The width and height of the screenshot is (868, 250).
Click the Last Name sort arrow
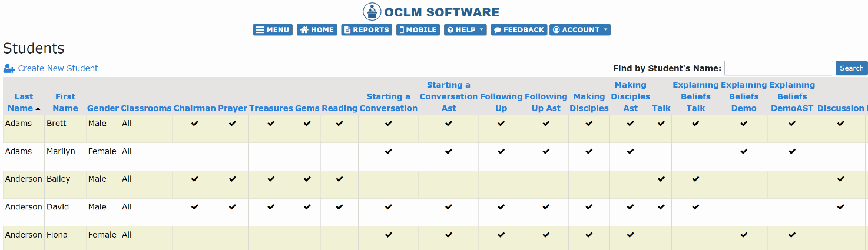38,109
